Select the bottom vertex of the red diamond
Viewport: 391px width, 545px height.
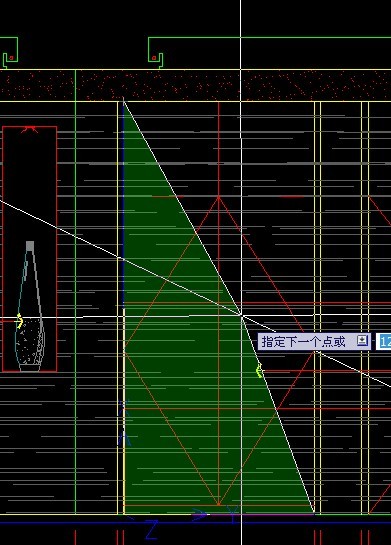(x=219, y=504)
